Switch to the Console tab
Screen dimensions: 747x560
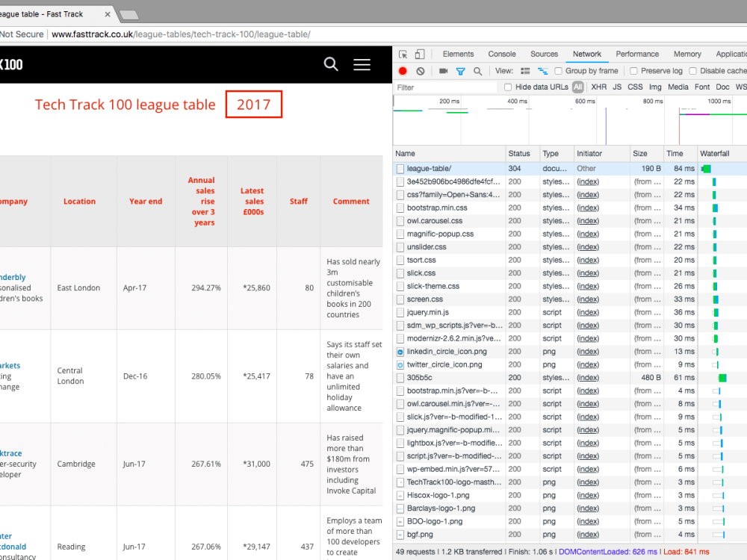[x=502, y=55]
